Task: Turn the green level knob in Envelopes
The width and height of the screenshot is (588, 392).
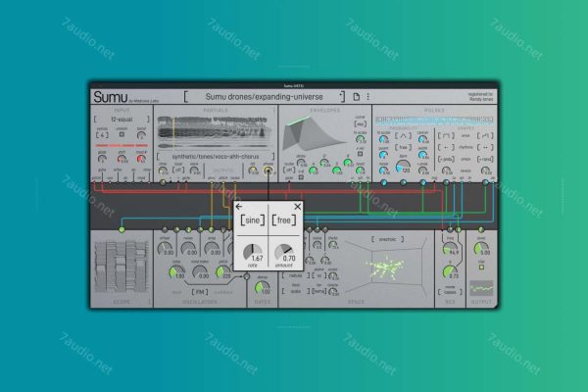Action: tap(360, 171)
